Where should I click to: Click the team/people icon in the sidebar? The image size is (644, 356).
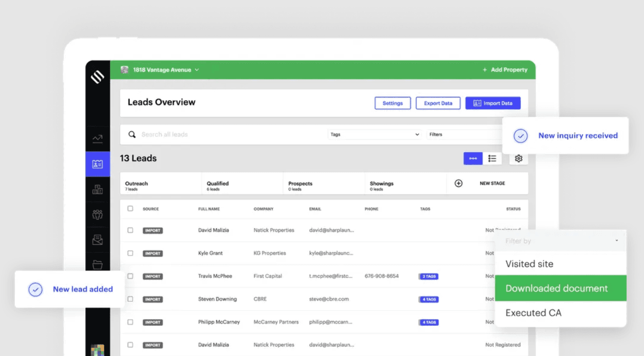pyautogui.click(x=98, y=214)
